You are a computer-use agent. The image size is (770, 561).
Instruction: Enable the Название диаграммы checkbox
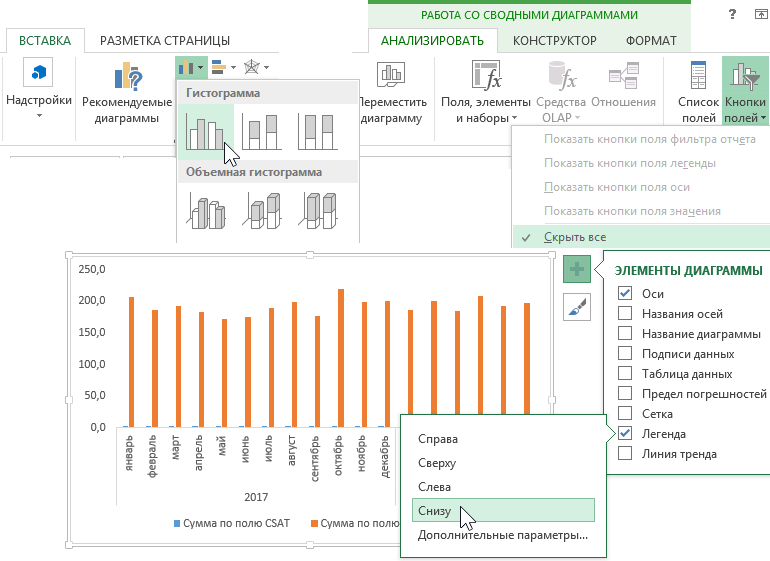[x=625, y=333]
